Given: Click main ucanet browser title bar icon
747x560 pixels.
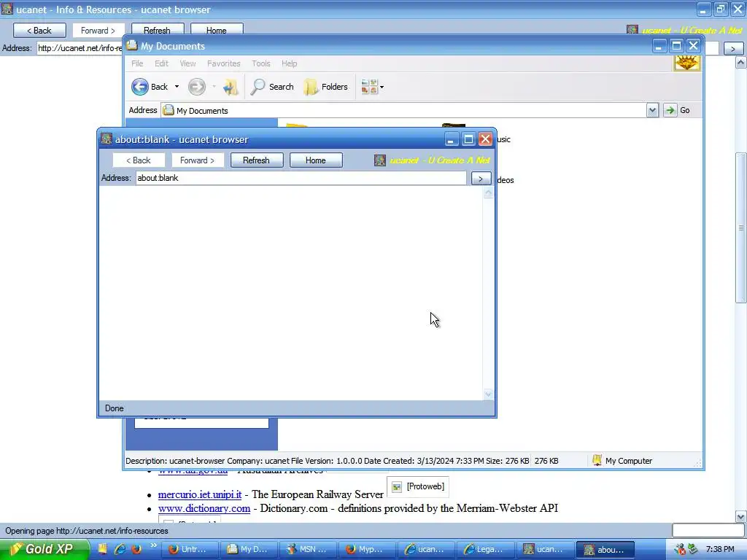Looking at the screenshot, I should point(7,9).
